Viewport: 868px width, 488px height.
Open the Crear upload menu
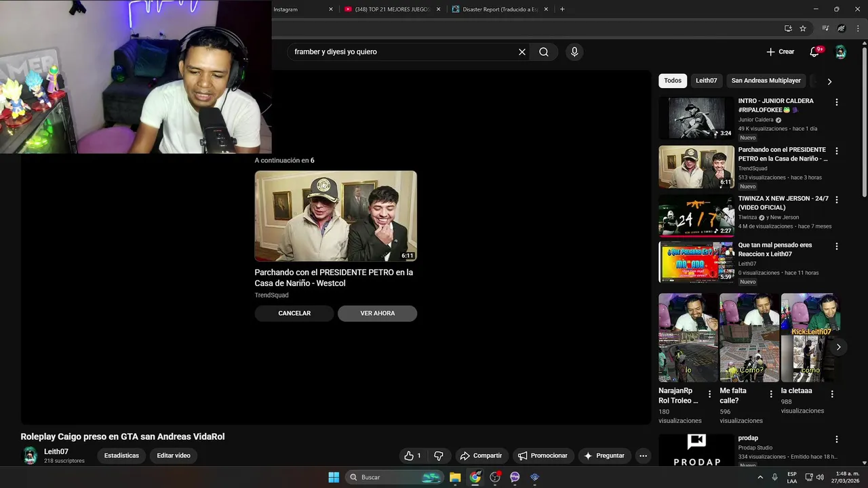tap(780, 52)
